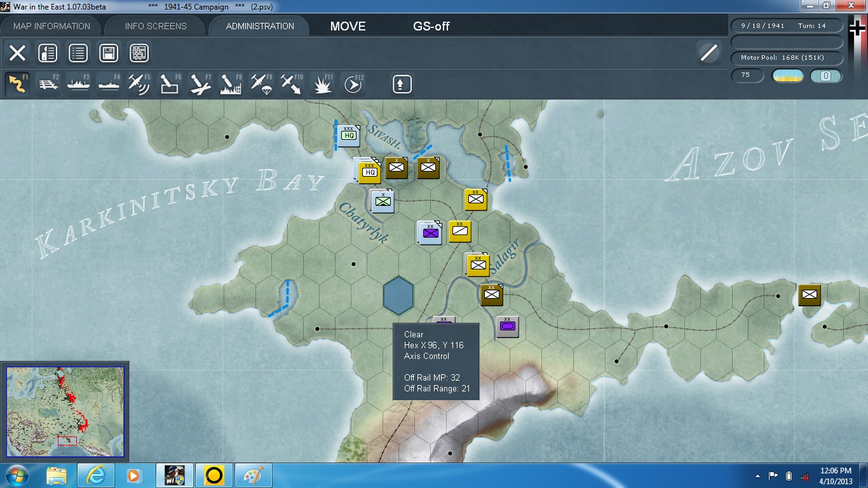868x488 pixels.
Task: Choose F5 Air Recon mode
Action: (x=140, y=84)
